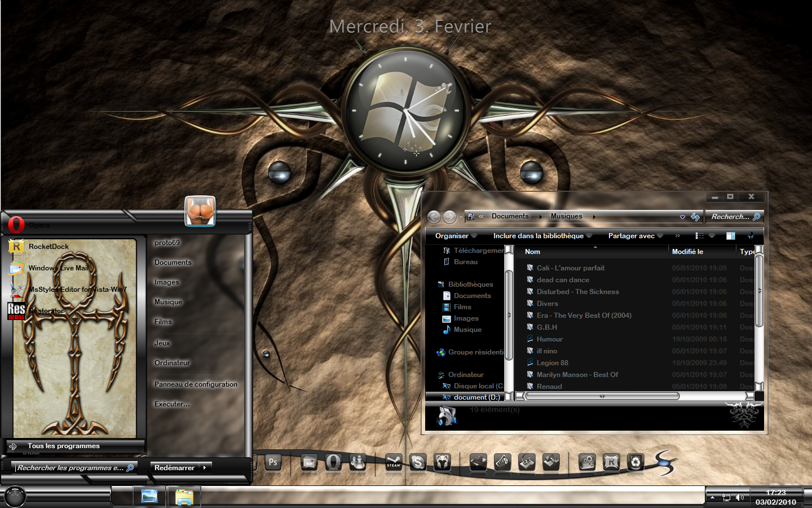Open Explorer from the taskbar
The image size is (812, 508).
click(184, 497)
